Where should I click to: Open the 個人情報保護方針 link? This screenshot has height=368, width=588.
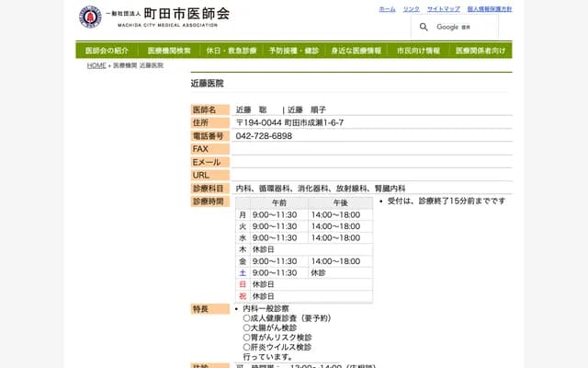coord(489,8)
